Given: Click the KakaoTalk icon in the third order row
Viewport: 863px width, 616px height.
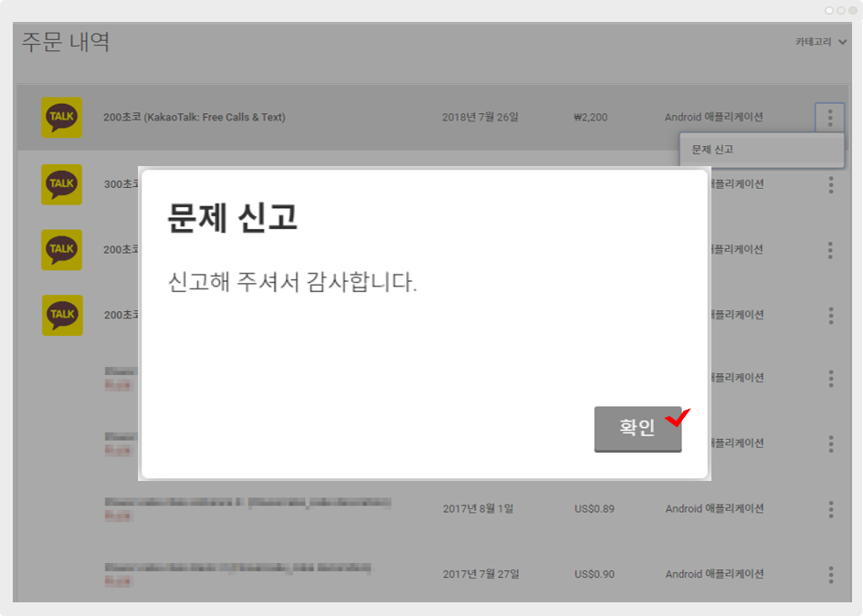Looking at the screenshot, I should pos(62,249).
